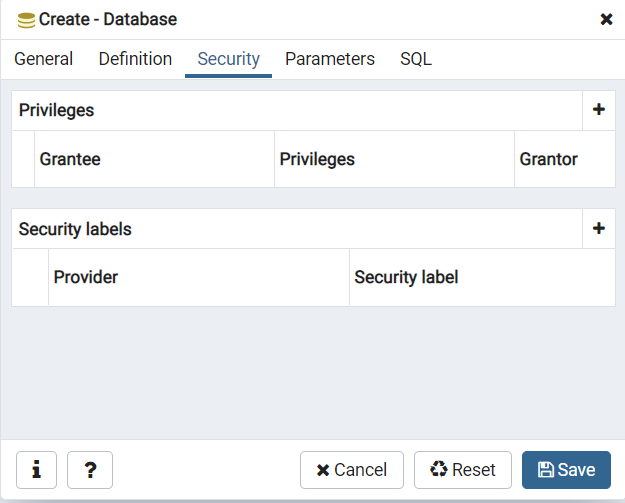Add a new privilege row
Image resolution: width=625 pixels, height=503 pixels.
599,110
